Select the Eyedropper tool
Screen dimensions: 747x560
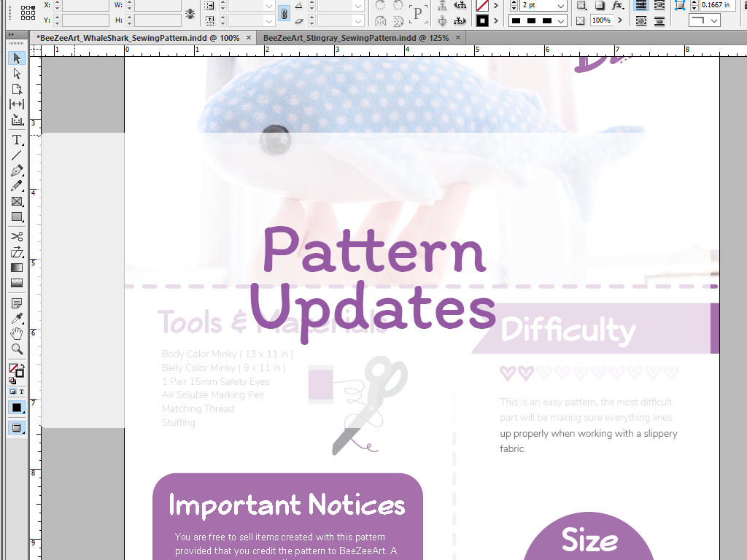[17, 319]
